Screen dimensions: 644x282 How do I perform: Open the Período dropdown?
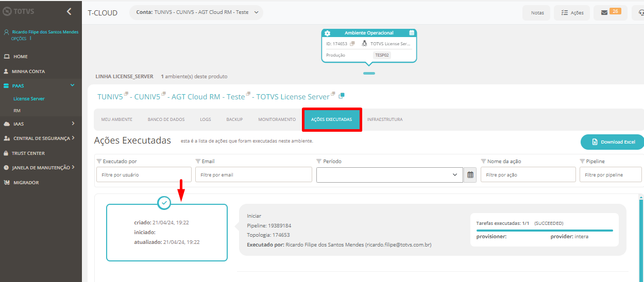389,174
